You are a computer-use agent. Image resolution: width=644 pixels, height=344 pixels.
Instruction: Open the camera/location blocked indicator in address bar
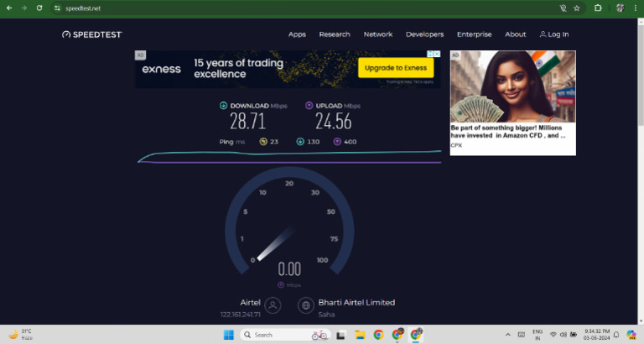[x=563, y=8]
